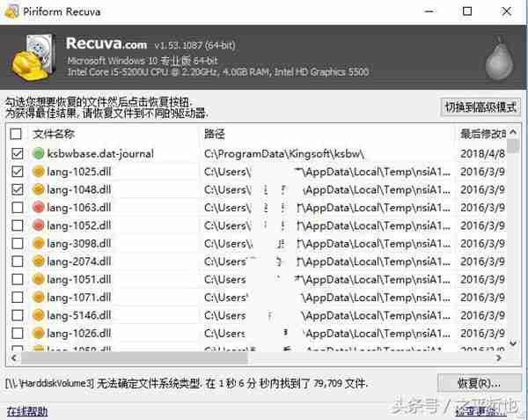
Task: Click the orange status dot for lang-1071.dll
Action: pyautogui.click(x=39, y=297)
